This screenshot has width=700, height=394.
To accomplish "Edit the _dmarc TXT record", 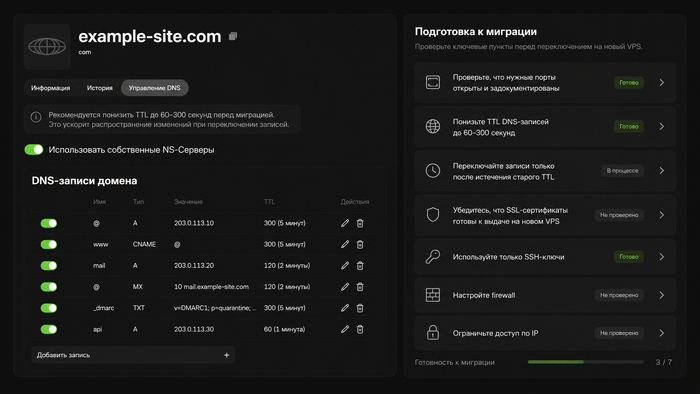I will coord(345,308).
